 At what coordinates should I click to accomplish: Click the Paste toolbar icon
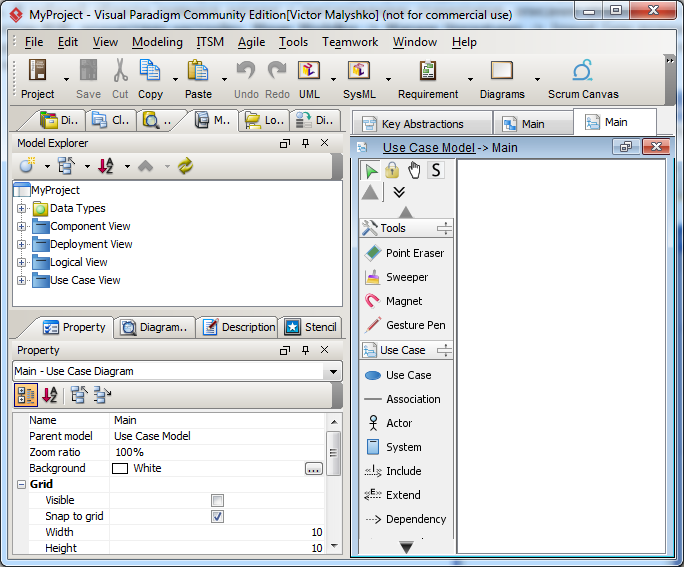pos(198,79)
